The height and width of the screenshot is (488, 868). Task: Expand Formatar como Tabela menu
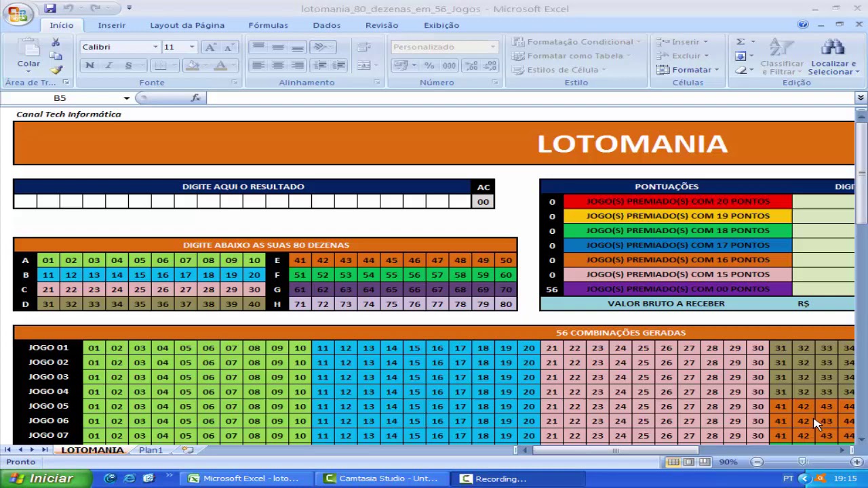point(571,56)
